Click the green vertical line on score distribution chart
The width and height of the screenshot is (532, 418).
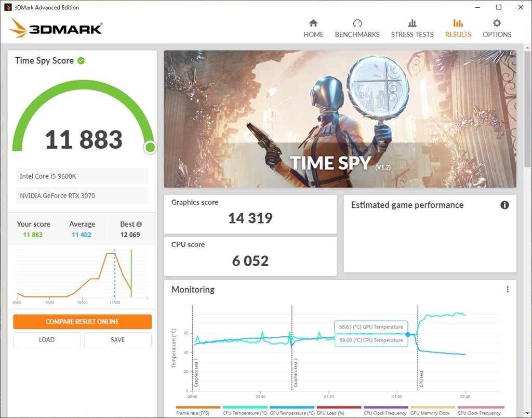131,273
